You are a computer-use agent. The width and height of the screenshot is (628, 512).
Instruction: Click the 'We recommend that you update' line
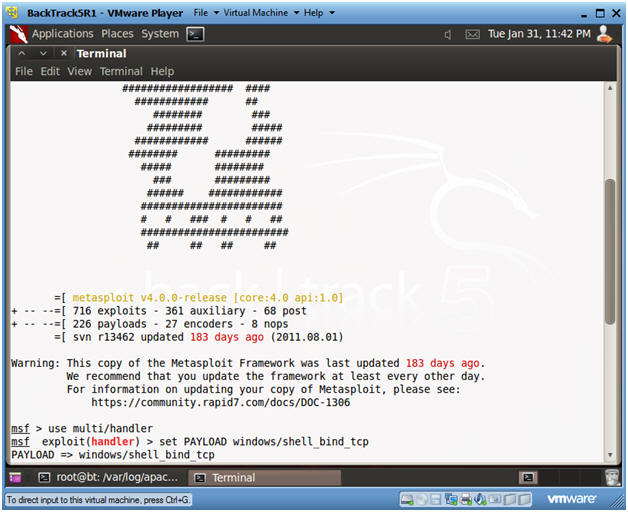point(276,376)
